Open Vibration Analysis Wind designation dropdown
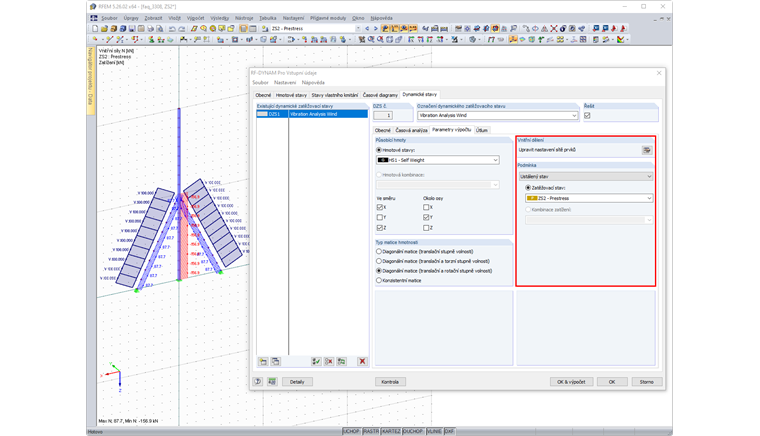The width and height of the screenshot is (760, 436). [x=498, y=115]
